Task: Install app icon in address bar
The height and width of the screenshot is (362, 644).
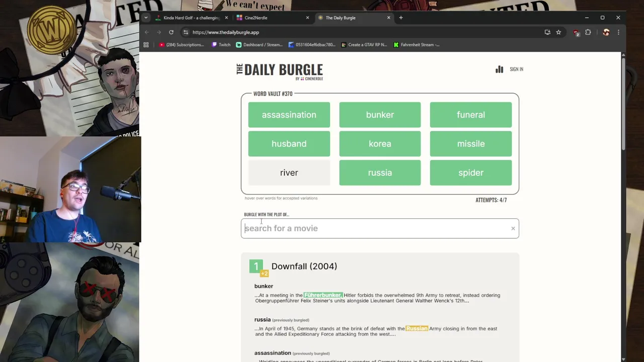Action: [547, 32]
